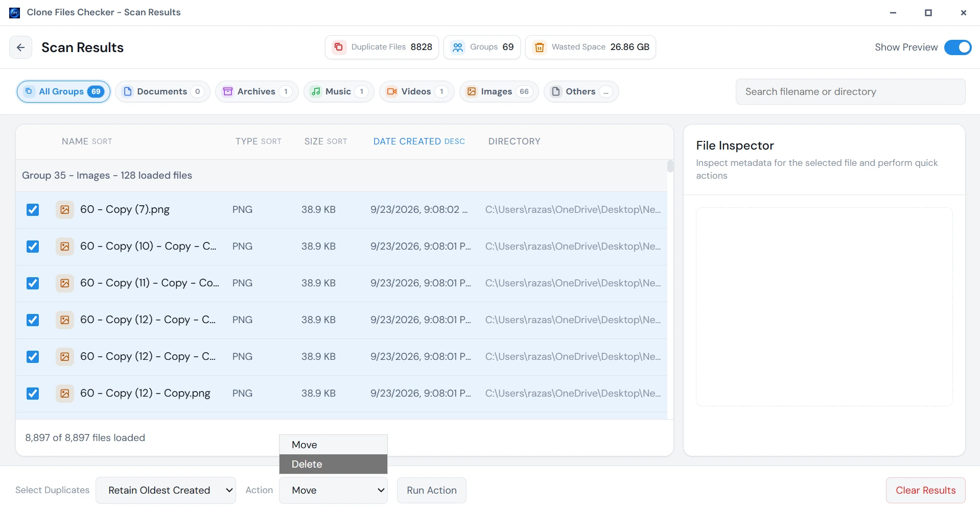Sort by Name column

tap(87, 141)
